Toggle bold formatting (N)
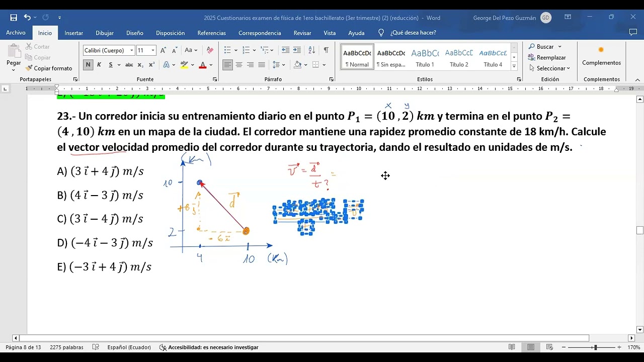Viewport: 644px width, 362px height. click(x=88, y=65)
